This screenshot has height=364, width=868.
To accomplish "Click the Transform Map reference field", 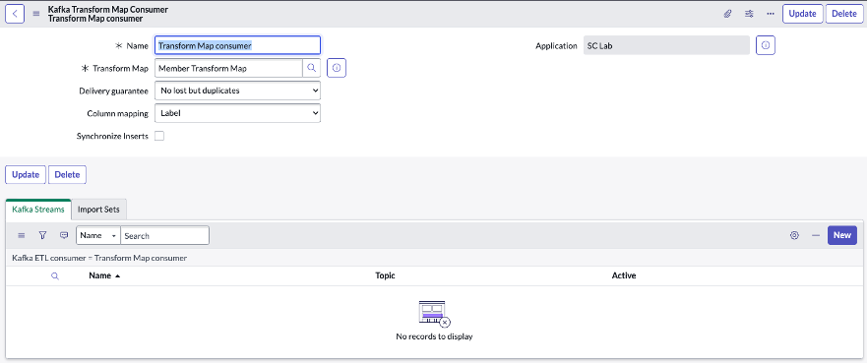I will pos(228,68).
